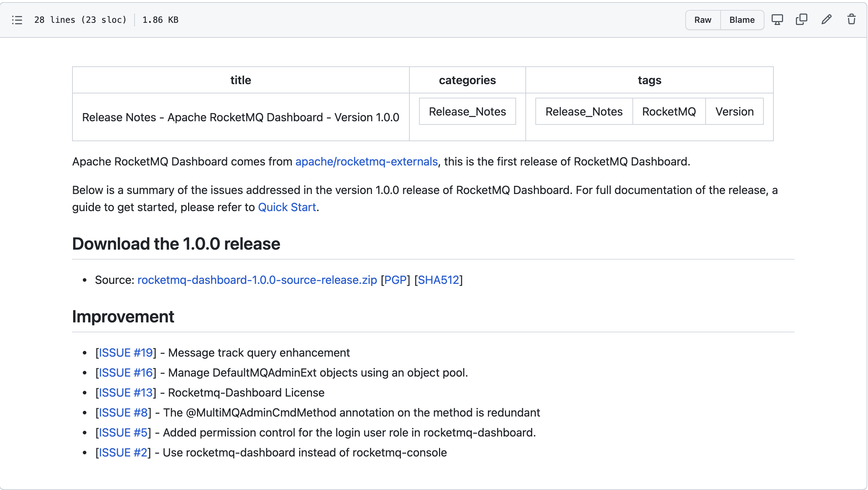Screen dimensions: 868x490
Task: Open file in GitHub Desktop icon
Action: coord(777,20)
